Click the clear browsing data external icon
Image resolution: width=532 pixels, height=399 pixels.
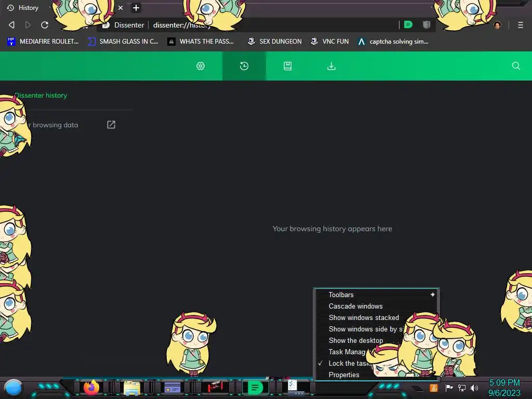[111, 125]
